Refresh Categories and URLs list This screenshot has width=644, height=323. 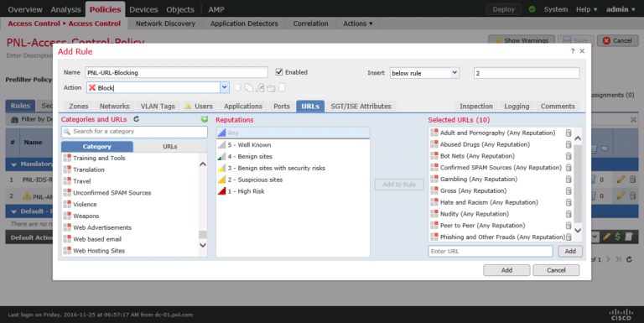tap(137, 119)
